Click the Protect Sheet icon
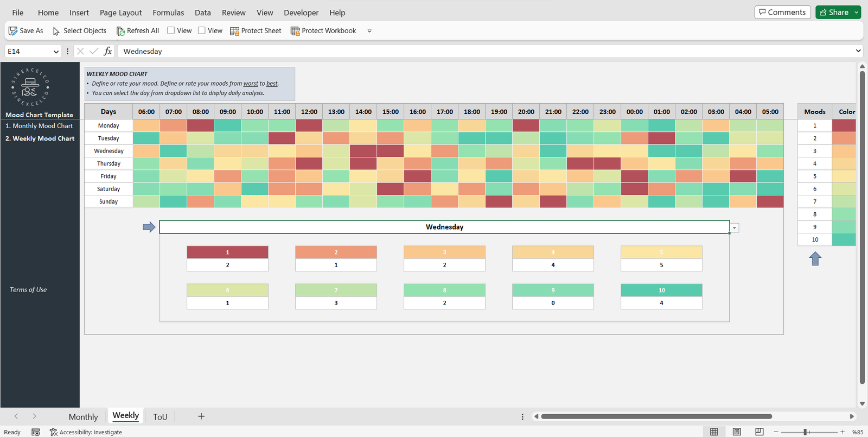 click(x=234, y=31)
